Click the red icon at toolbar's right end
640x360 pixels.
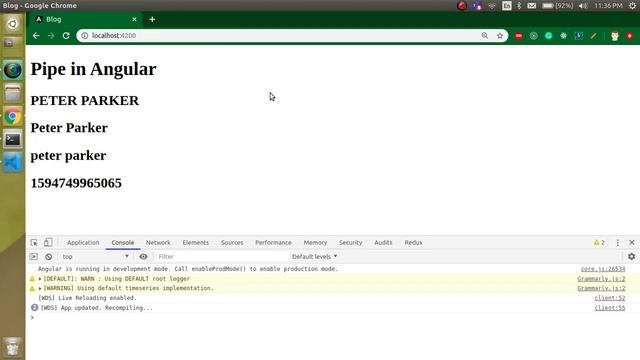(630, 36)
